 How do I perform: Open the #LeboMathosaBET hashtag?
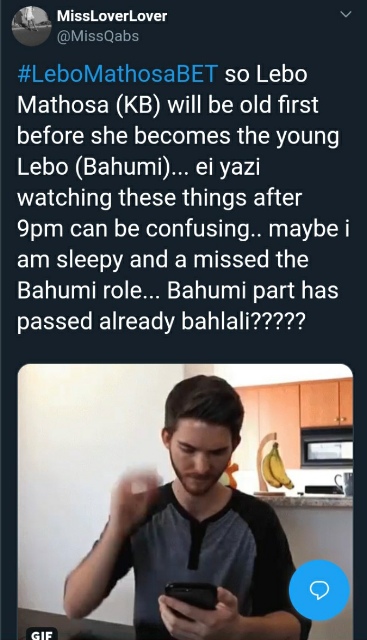click(117, 74)
